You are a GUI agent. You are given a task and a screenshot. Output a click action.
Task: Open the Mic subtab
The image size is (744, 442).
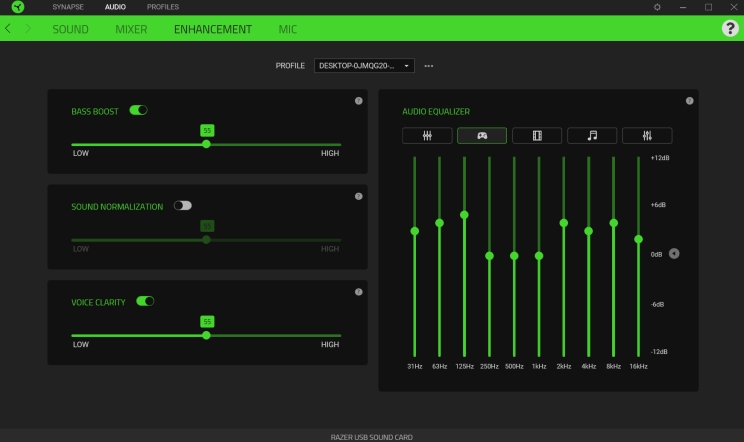coord(288,29)
